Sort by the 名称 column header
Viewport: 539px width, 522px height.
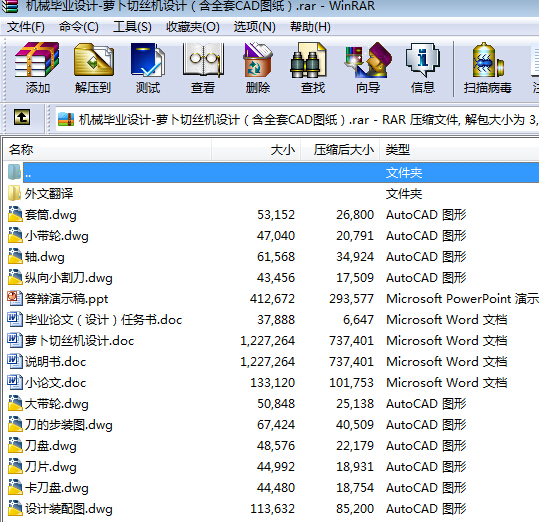click(107, 149)
